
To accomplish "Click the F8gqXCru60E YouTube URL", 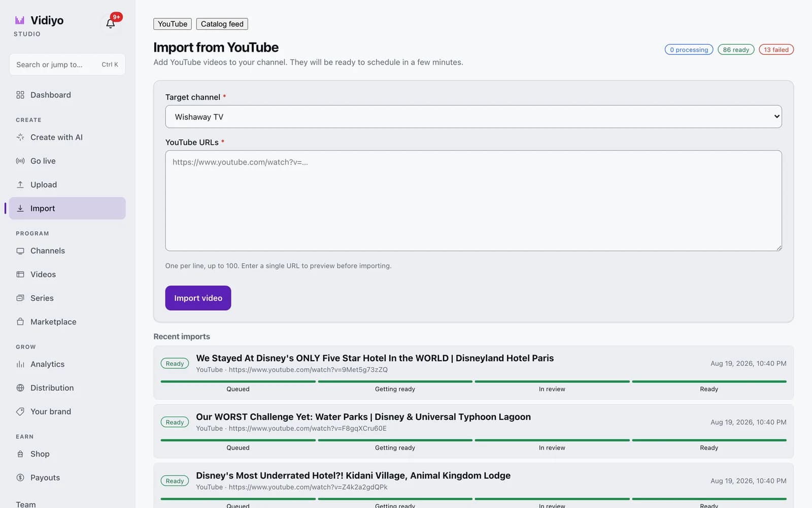I will [308, 428].
